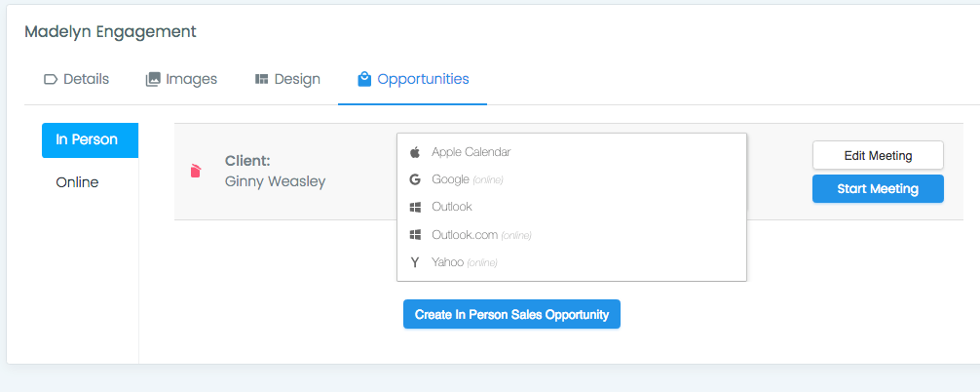Click the Windows icon beside Outlook

[x=414, y=207]
